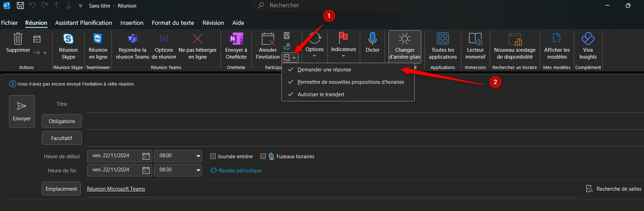644x211 pixels.
Task: Expand the start time 08:00 dropdown
Action: click(x=198, y=156)
